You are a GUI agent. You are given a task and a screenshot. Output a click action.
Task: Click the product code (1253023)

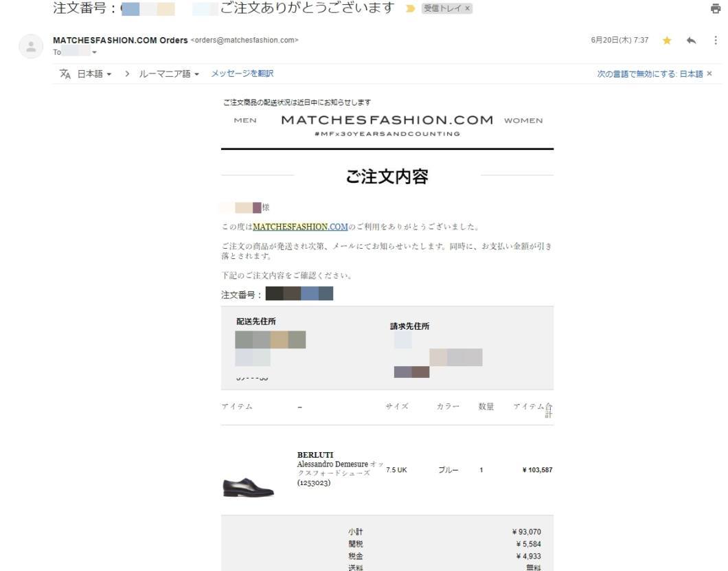click(x=314, y=483)
